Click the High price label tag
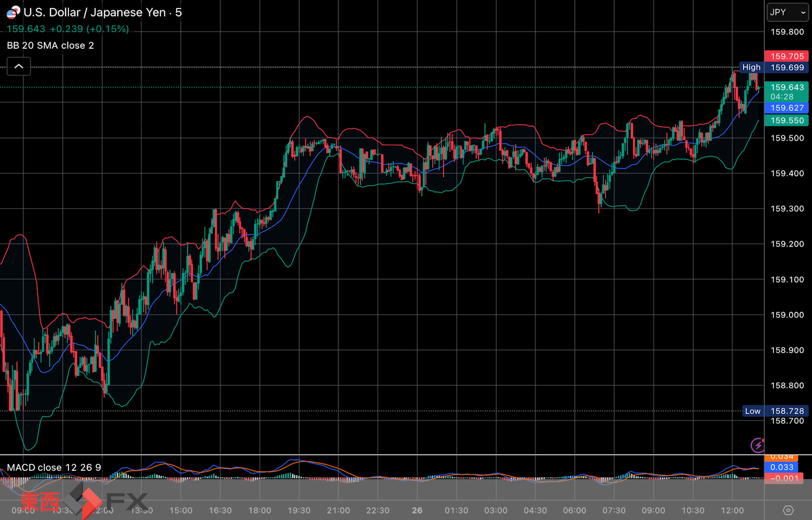This screenshot has width=812, height=520. click(x=751, y=67)
